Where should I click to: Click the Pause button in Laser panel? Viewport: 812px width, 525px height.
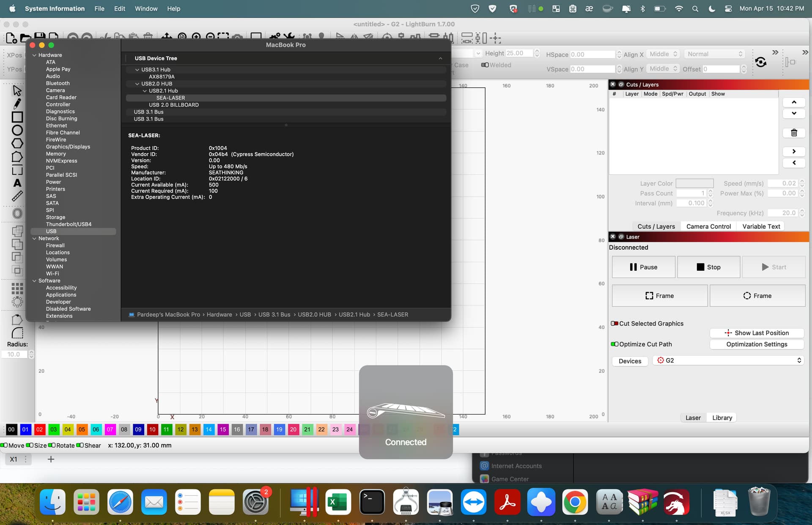pyautogui.click(x=643, y=267)
